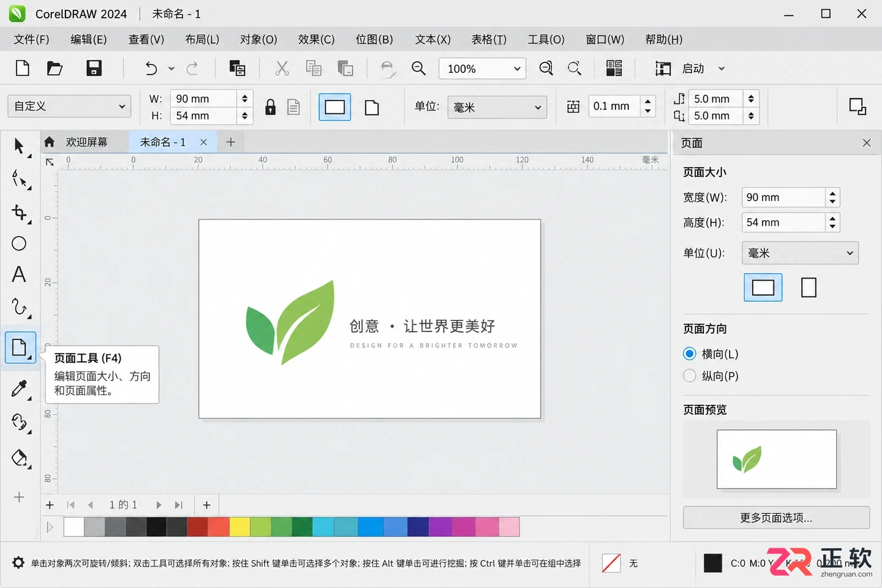
Task: Click the 更多页面选项... button
Action: [x=777, y=518]
